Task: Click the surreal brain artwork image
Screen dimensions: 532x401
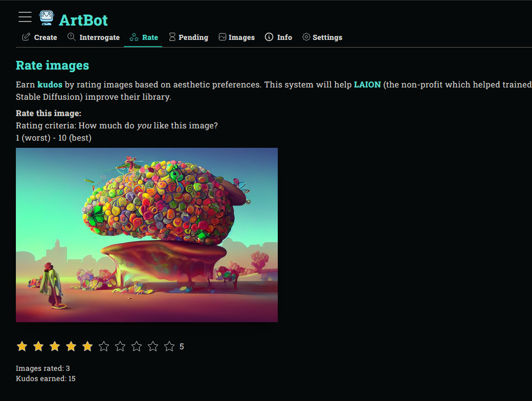Action: pos(147,234)
